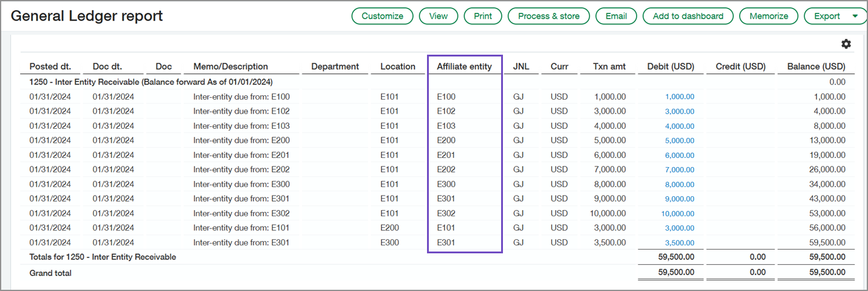This screenshot has height=291, width=868.
Task: Open the 10,000.00 debit link
Action: 678,213
